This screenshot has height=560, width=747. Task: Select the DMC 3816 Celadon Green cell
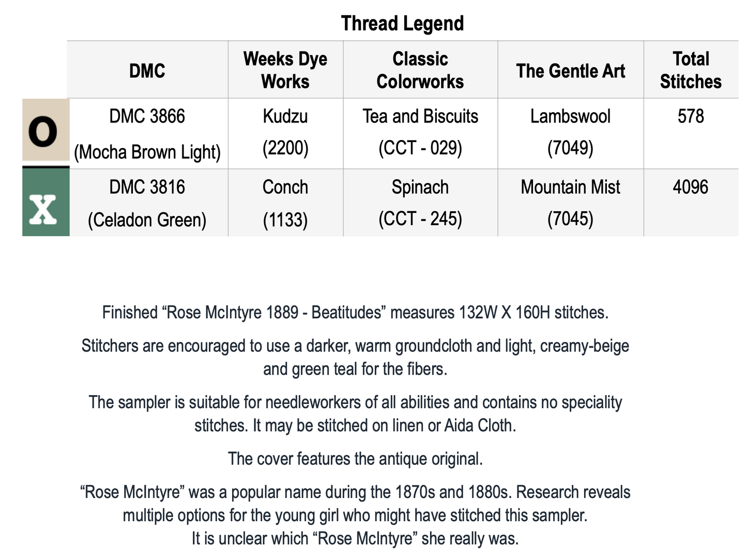point(147,203)
